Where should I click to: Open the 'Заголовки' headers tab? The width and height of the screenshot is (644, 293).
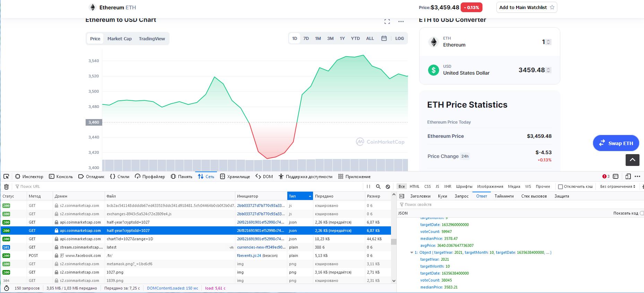click(420, 196)
